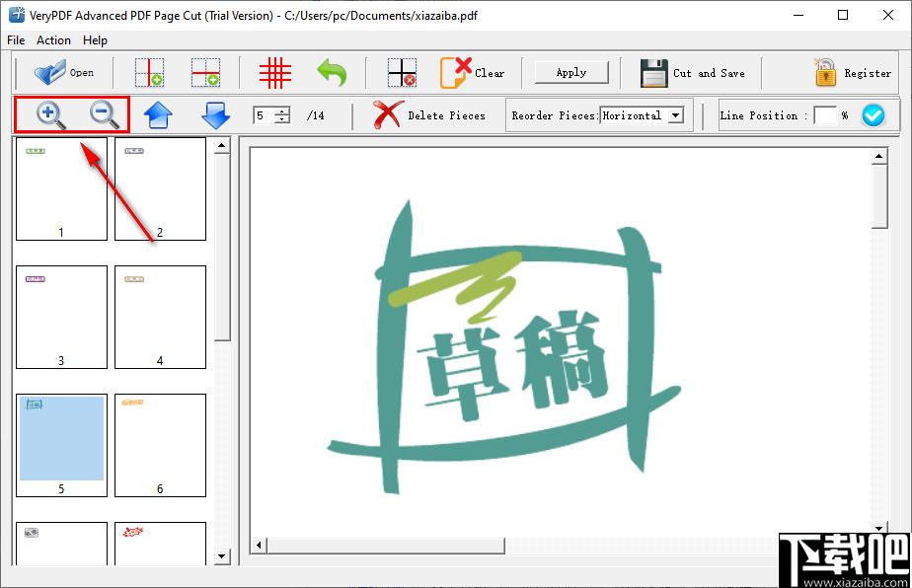Select page 5 thumbnail
Screen dimensions: 912x588
pyautogui.click(x=61, y=446)
